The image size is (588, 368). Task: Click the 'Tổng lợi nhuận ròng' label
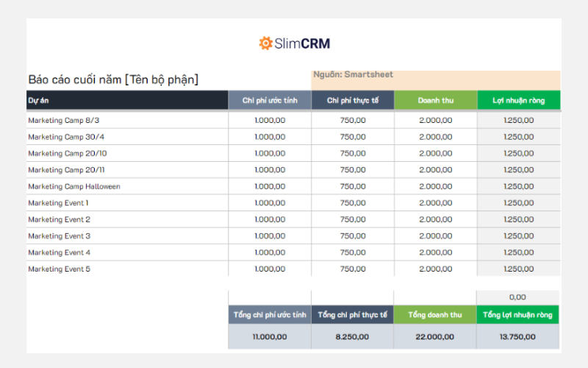pyautogui.click(x=518, y=315)
